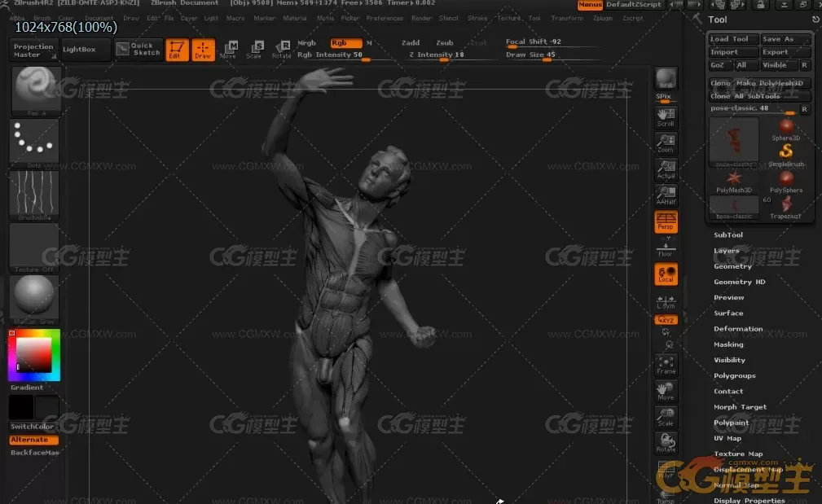Enable Zadd sculpt mode

(411, 43)
